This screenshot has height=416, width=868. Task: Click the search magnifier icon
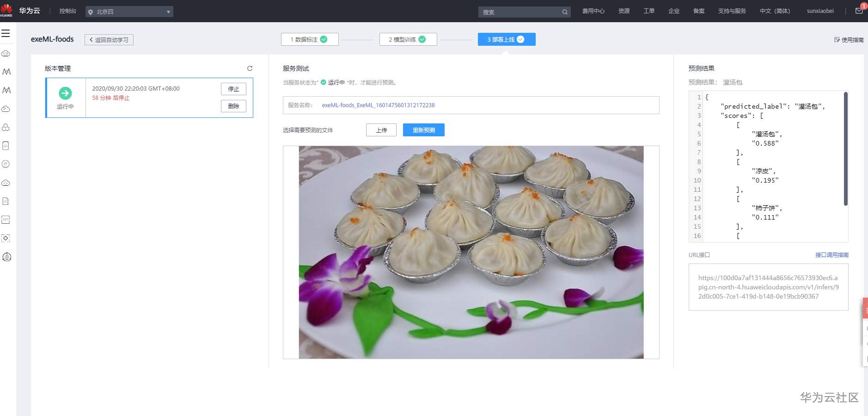click(x=565, y=12)
